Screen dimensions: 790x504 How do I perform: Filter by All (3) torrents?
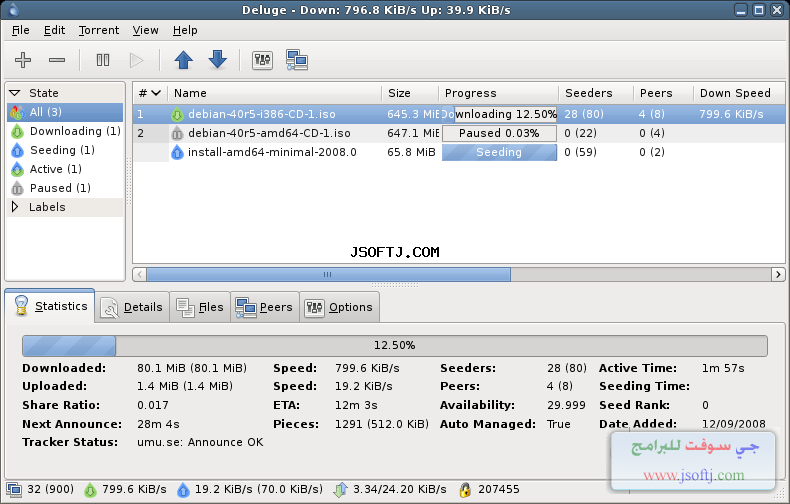click(x=65, y=112)
